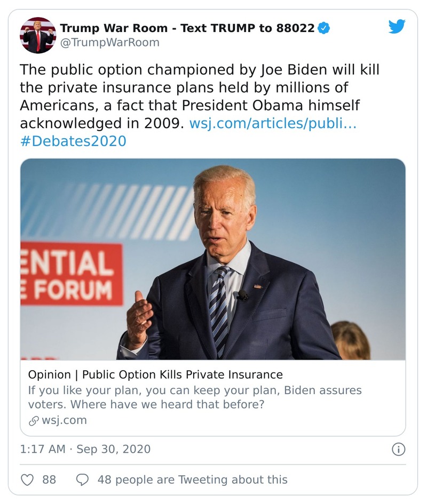Click the account name with "Text TRUMP to 88022"
This screenshot has height=504, width=427.
click(187, 28)
